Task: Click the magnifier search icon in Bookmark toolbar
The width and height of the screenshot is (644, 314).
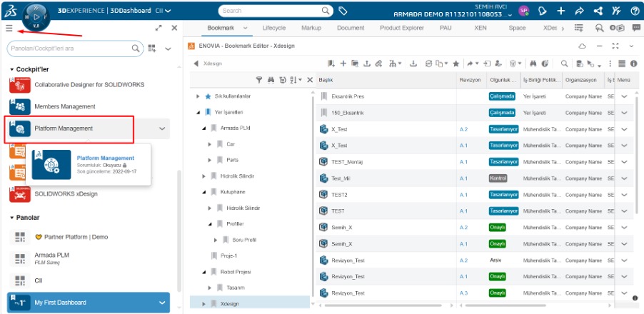Action: coord(565,64)
